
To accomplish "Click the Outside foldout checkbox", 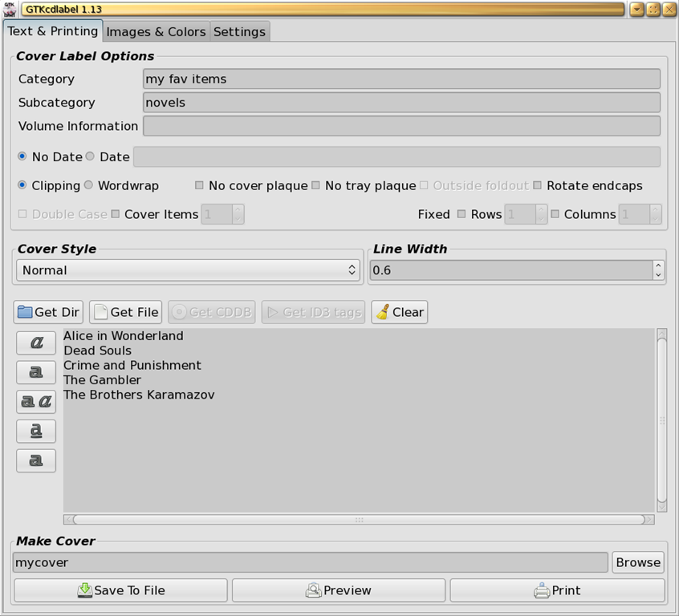I will tap(424, 185).
